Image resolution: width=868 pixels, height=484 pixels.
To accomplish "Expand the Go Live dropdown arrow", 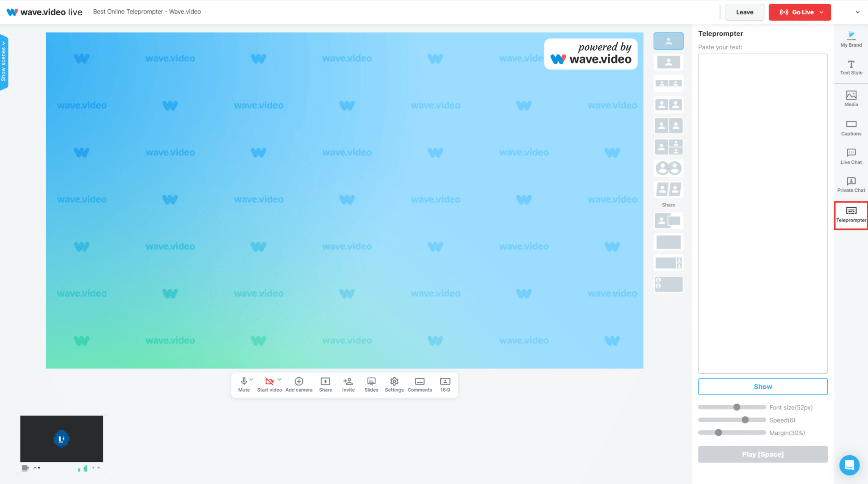I will 821,12.
